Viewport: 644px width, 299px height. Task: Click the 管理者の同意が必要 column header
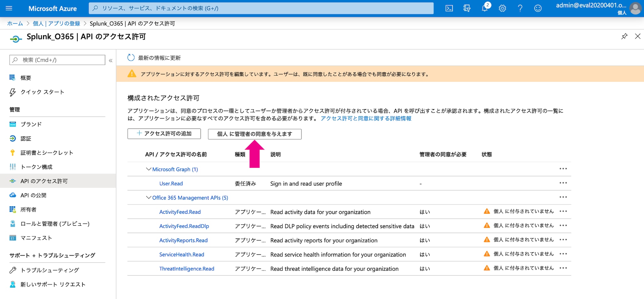443,154
